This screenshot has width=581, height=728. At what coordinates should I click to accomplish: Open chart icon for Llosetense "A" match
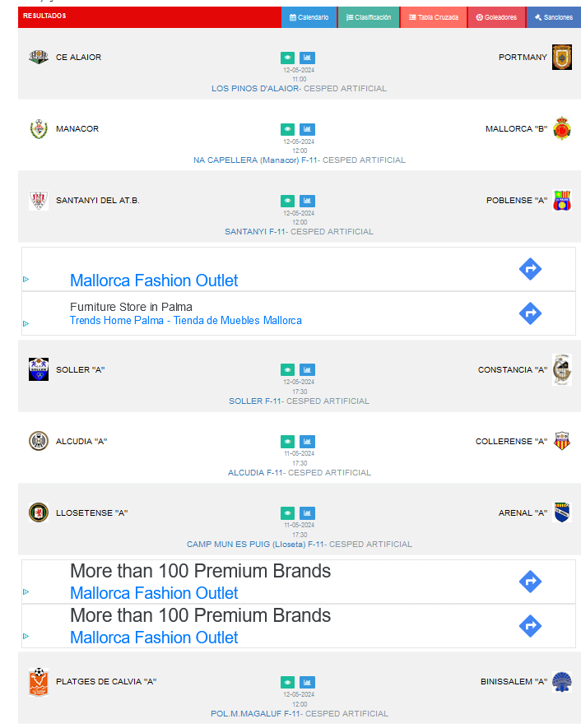point(307,513)
